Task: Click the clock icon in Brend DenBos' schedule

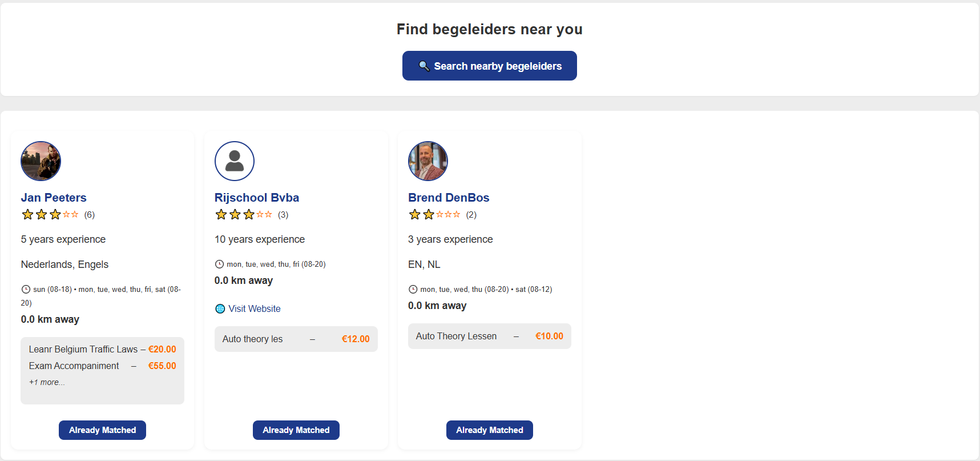Action: click(413, 289)
